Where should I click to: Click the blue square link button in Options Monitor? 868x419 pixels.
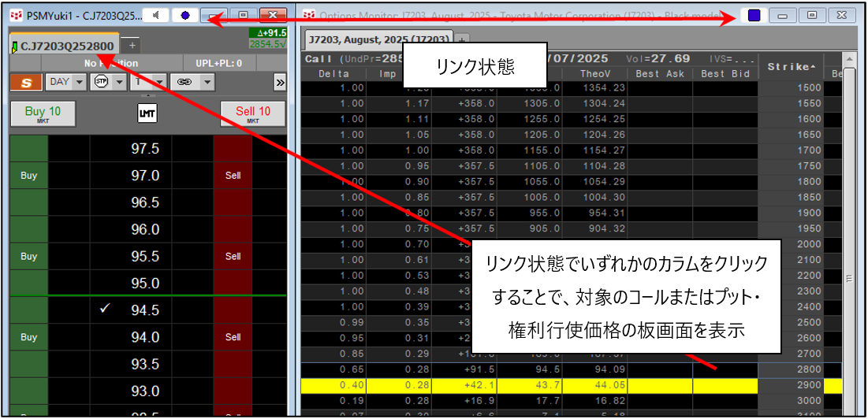coord(754,15)
